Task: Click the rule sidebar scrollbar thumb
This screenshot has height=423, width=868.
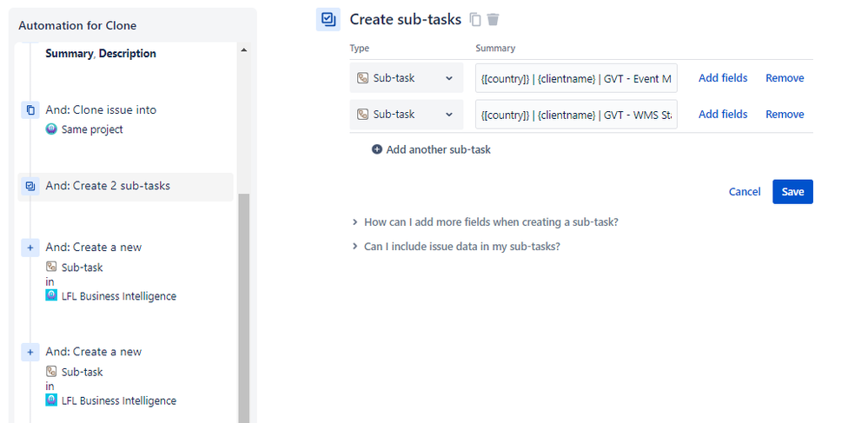Action: coord(243,307)
